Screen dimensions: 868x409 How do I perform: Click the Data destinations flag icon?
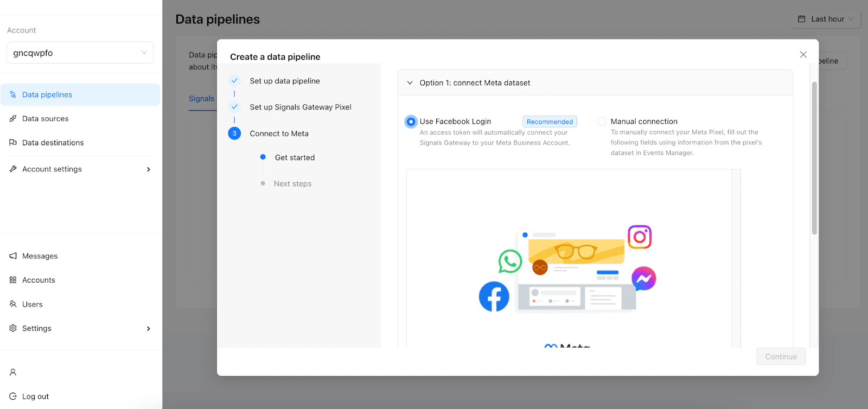coord(13,143)
